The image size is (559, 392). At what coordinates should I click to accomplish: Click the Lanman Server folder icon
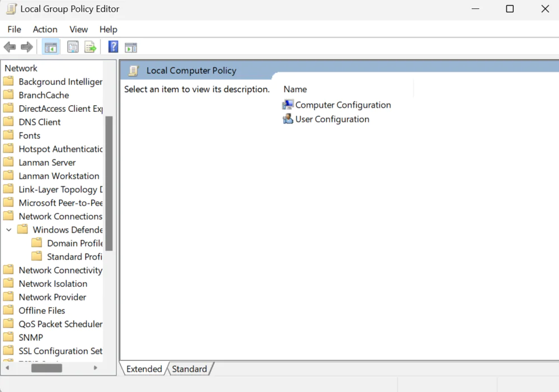click(x=8, y=162)
